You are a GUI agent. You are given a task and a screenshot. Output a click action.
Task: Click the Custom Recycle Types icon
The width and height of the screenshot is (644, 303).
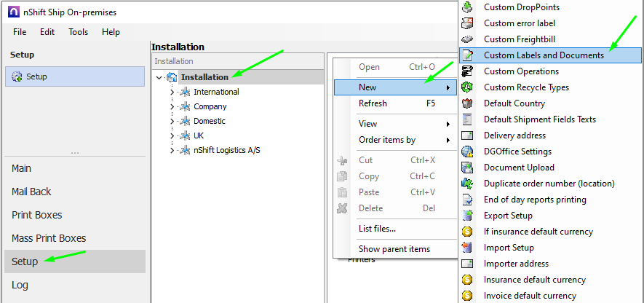[468, 87]
